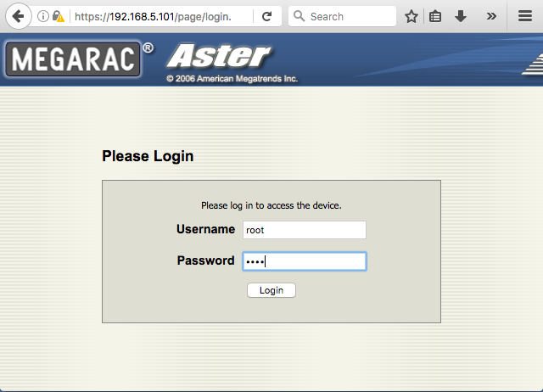Open the browser hamburger menu
The image size is (543, 392).
coord(525,16)
